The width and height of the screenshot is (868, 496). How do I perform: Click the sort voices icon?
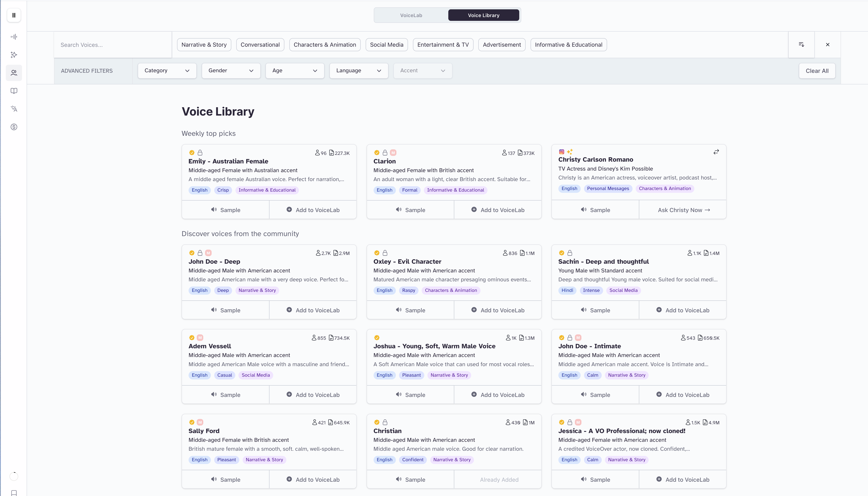click(x=801, y=45)
